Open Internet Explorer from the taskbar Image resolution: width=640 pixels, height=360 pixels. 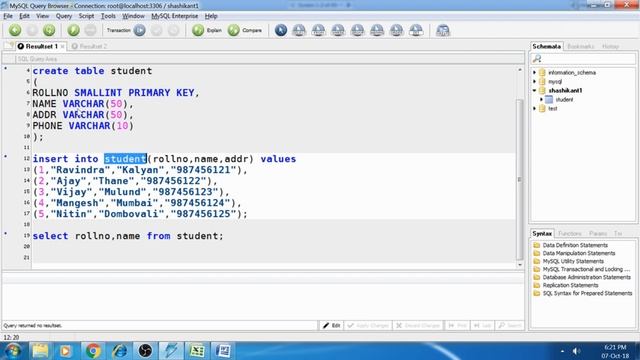pyautogui.click(x=119, y=351)
